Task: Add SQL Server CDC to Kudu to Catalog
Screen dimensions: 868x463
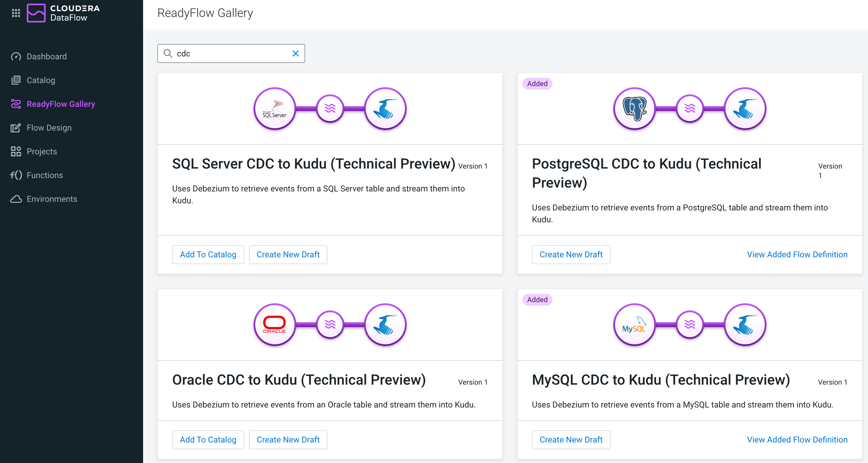Action: [x=208, y=254]
